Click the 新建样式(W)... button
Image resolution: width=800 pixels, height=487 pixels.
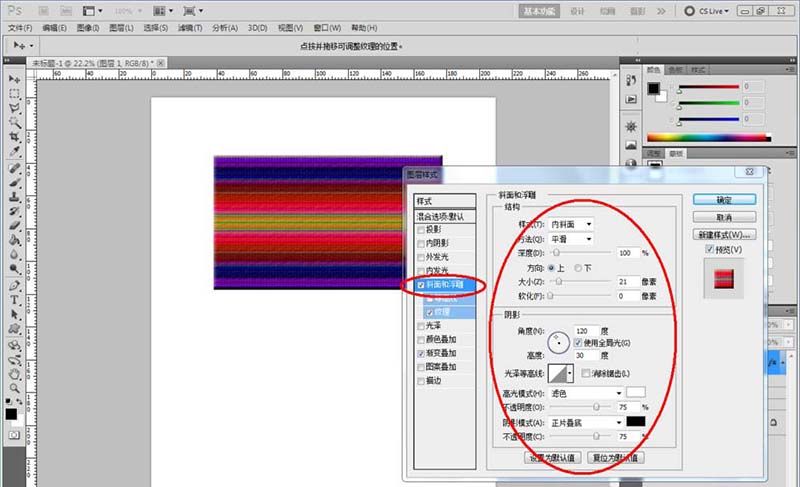point(724,235)
